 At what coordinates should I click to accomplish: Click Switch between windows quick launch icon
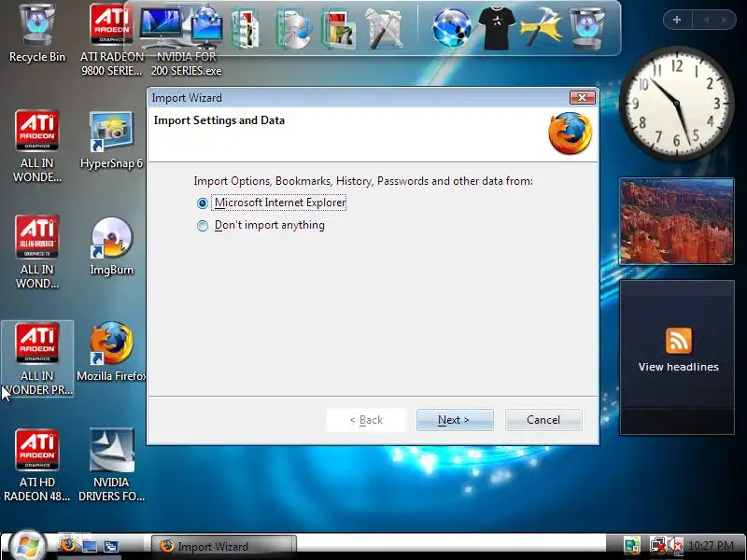click(x=111, y=546)
